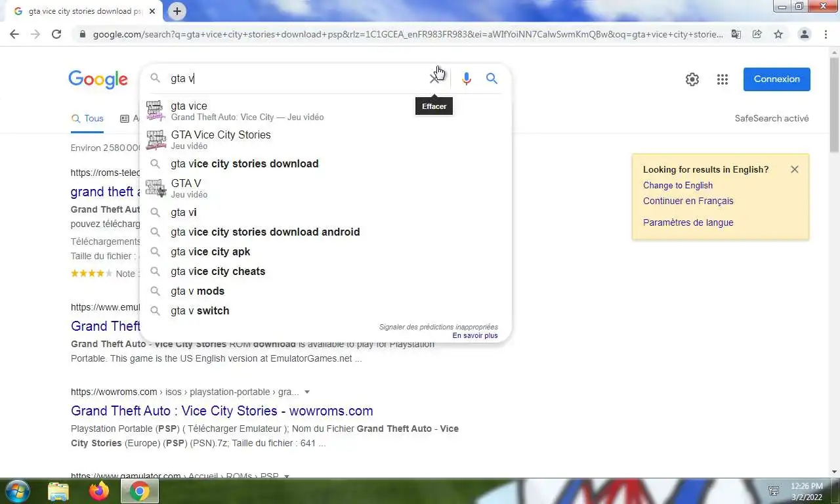Select 'gta vice city cheats' suggestion
This screenshot has width=840, height=504.
point(325,272)
